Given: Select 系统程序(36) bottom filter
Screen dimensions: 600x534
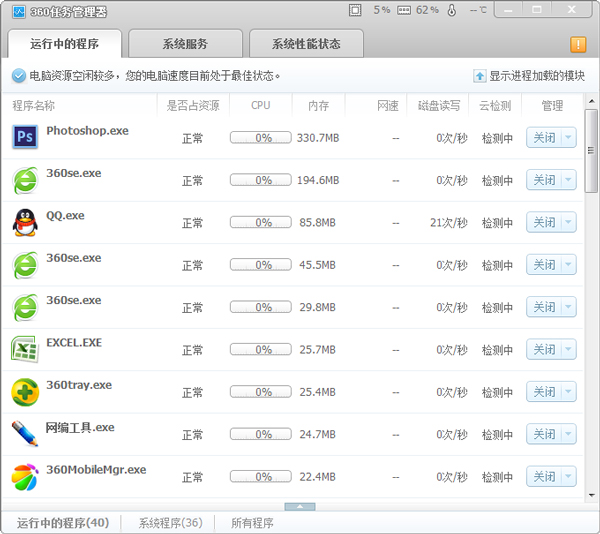Looking at the screenshot, I should coord(170,523).
